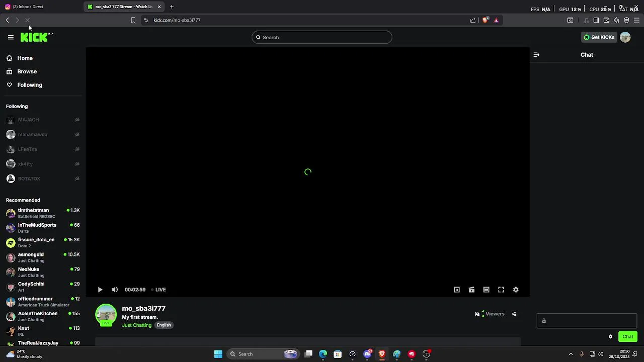Open recommended channel CodySchibi
Screen dimensions: 644x362
43,287
